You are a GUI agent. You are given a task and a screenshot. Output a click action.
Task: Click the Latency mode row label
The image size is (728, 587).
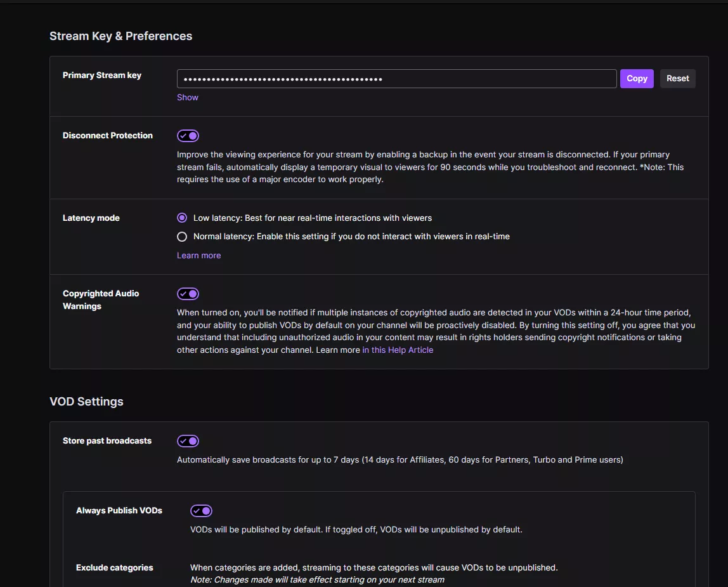pos(91,218)
